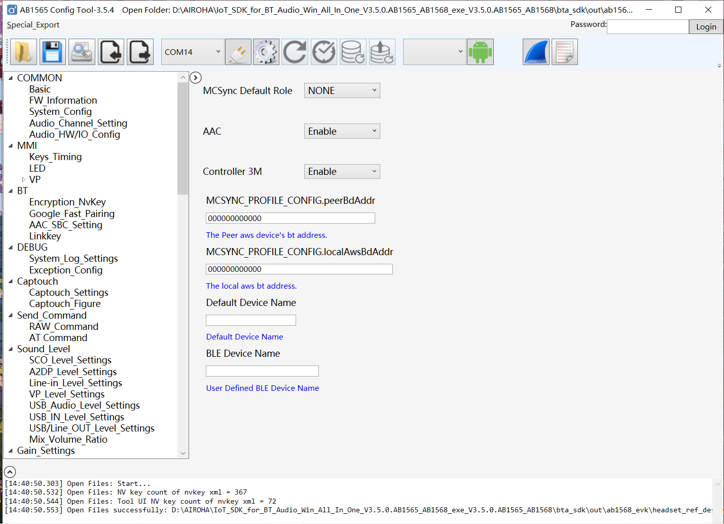Viewport: 724px width, 524px height.
Task: Save configuration with the floppy disk icon
Action: pos(52,52)
